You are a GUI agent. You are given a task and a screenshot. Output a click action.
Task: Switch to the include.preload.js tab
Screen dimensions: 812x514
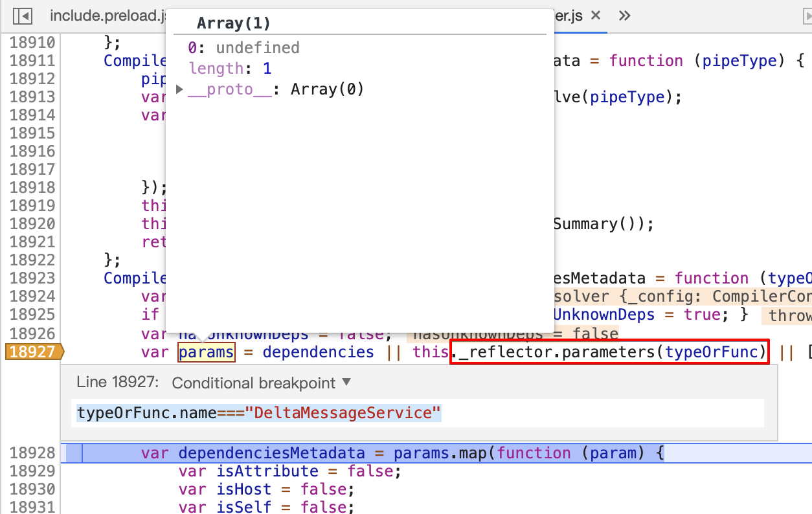pyautogui.click(x=107, y=16)
